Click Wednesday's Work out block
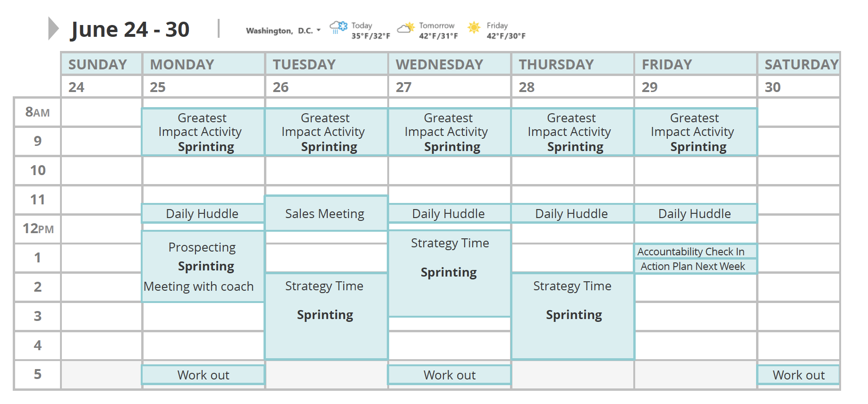This screenshot has width=868, height=404. coord(449,375)
